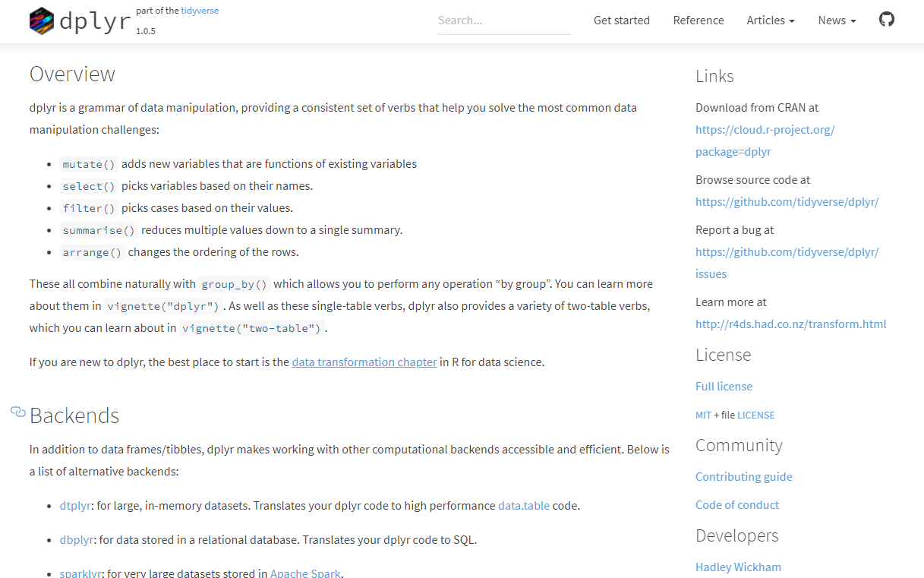Open the sparklyr backend link
924x578 pixels.
80,573
